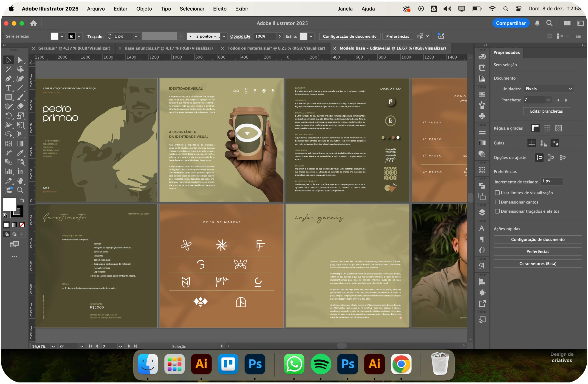588x384 pixels.
Task: Choose the Direct Selection tool
Action: coord(20,60)
